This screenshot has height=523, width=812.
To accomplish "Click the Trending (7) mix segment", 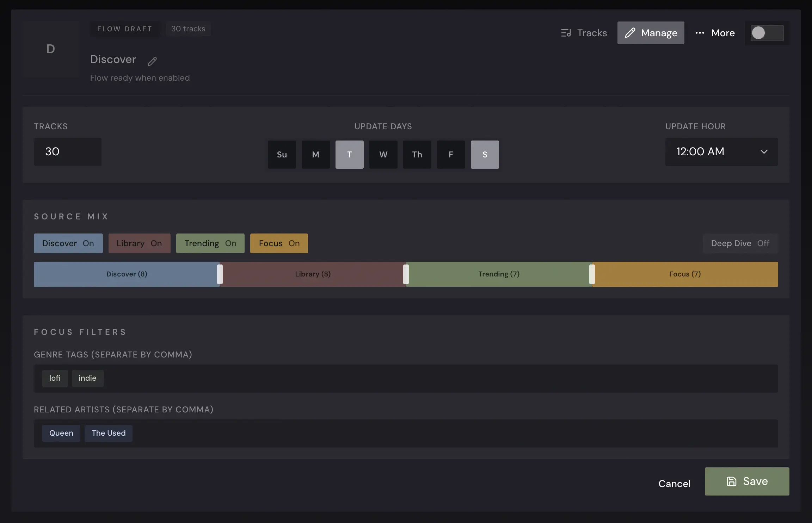I will coord(499,274).
